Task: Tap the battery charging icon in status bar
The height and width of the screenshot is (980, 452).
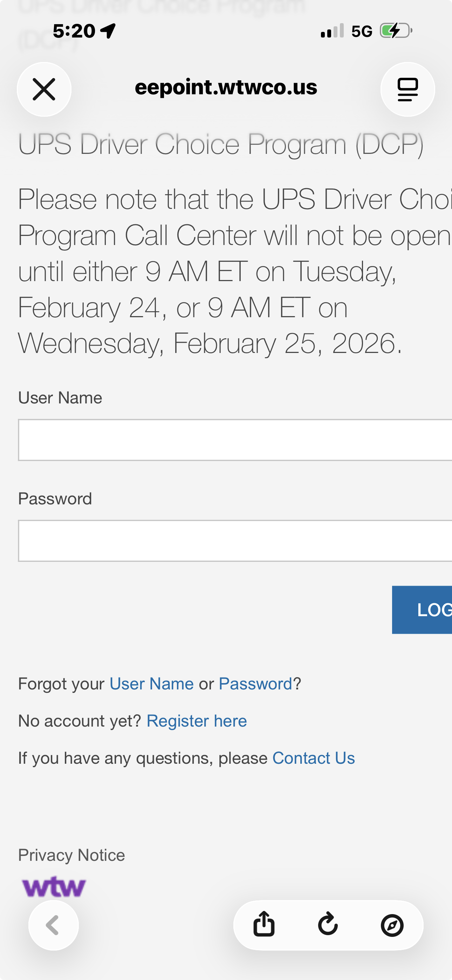Action: point(396,31)
